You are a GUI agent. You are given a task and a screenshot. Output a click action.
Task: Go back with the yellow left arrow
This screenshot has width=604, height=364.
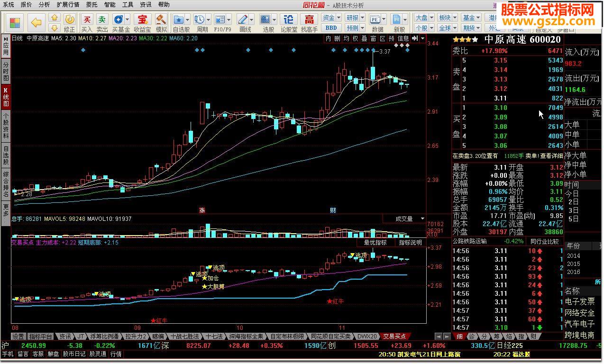37,22
